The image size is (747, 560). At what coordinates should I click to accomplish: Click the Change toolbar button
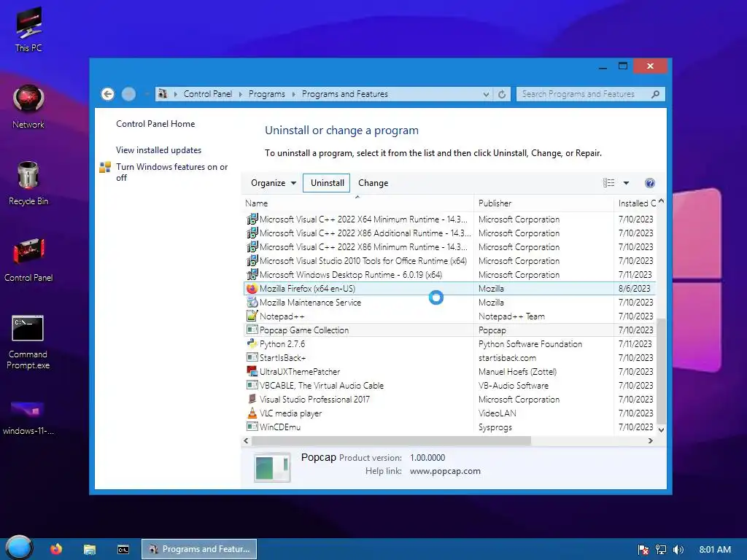(x=373, y=183)
